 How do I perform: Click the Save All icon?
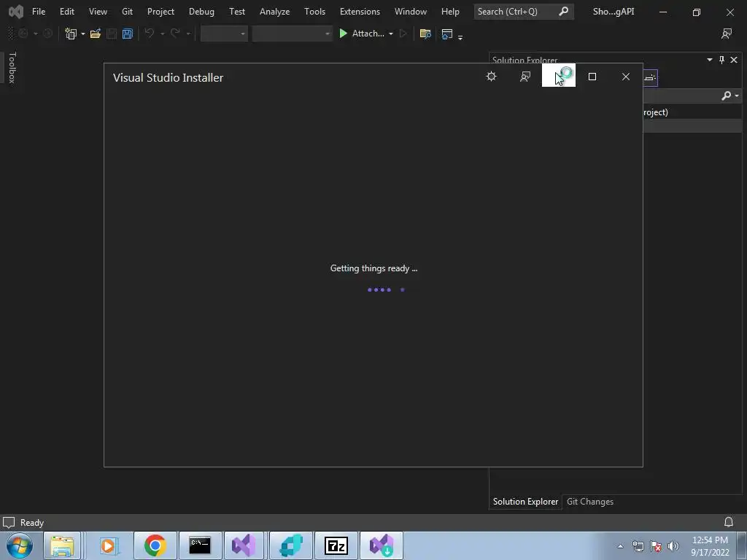[127, 34]
